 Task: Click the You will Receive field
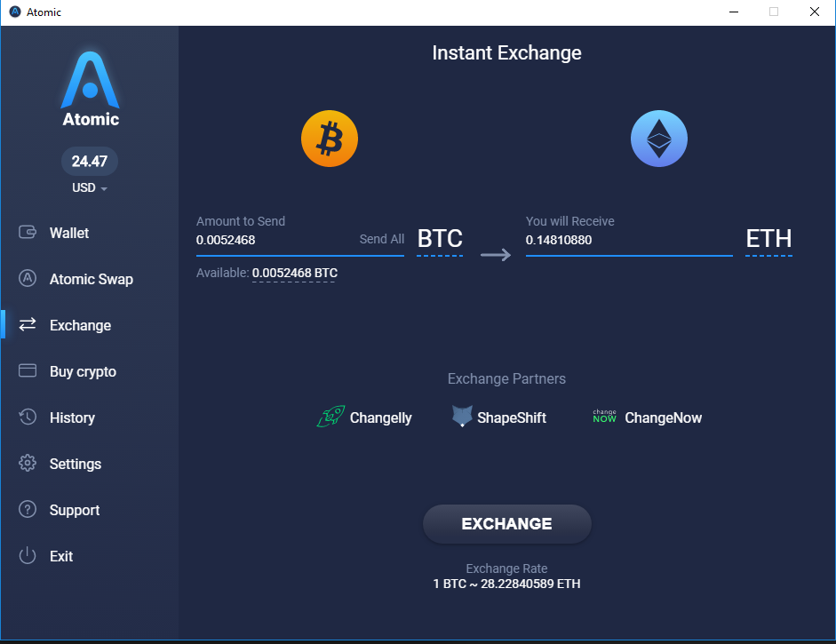coord(629,240)
